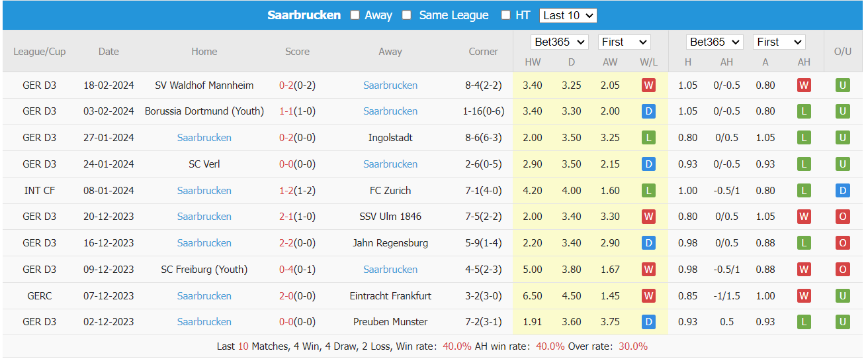Image resolution: width=868 pixels, height=361 pixels.
Task: Click the red O over/under badge in the SSV Ulm 1846 row
Action: pyautogui.click(x=842, y=217)
